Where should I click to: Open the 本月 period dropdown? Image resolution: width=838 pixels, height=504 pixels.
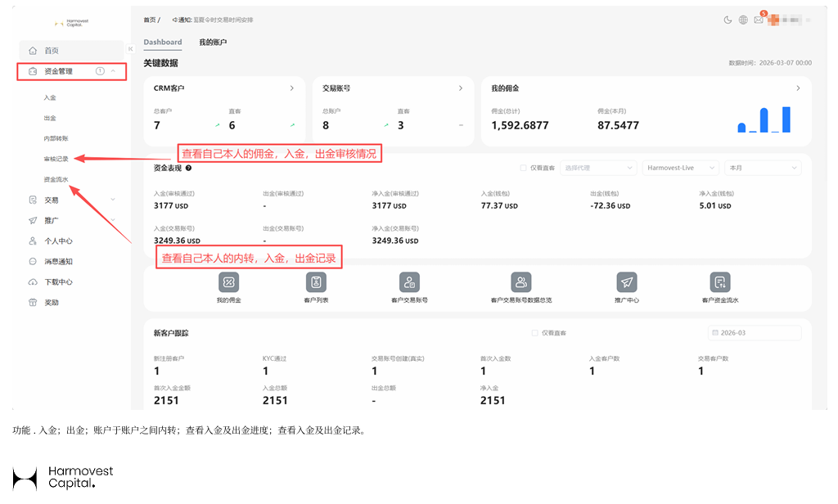tap(763, 168)
